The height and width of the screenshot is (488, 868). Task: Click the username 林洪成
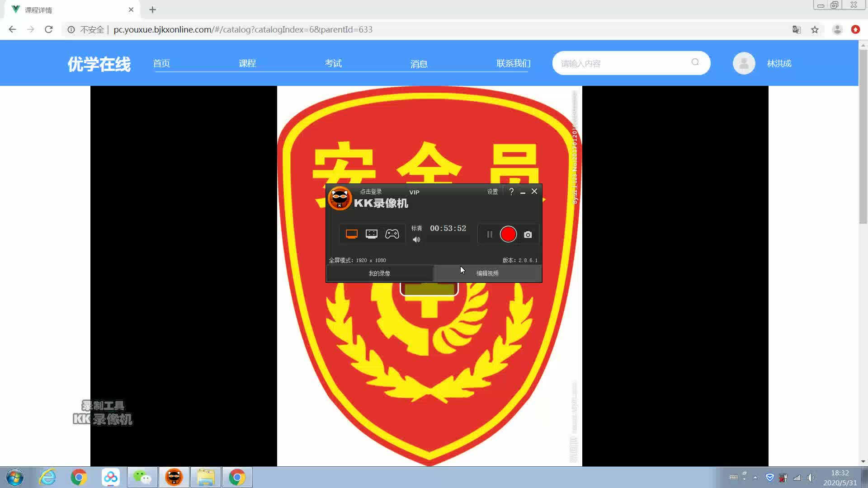(779, 63)
